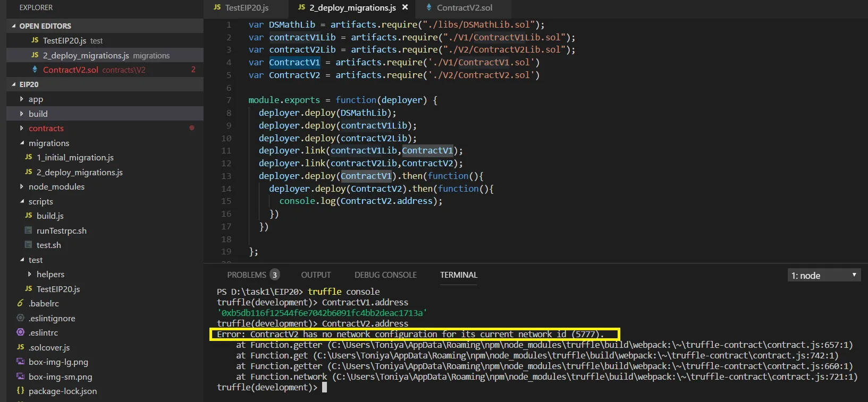
Task: Click the green contract address in terminal
Action: pos(322,313)
